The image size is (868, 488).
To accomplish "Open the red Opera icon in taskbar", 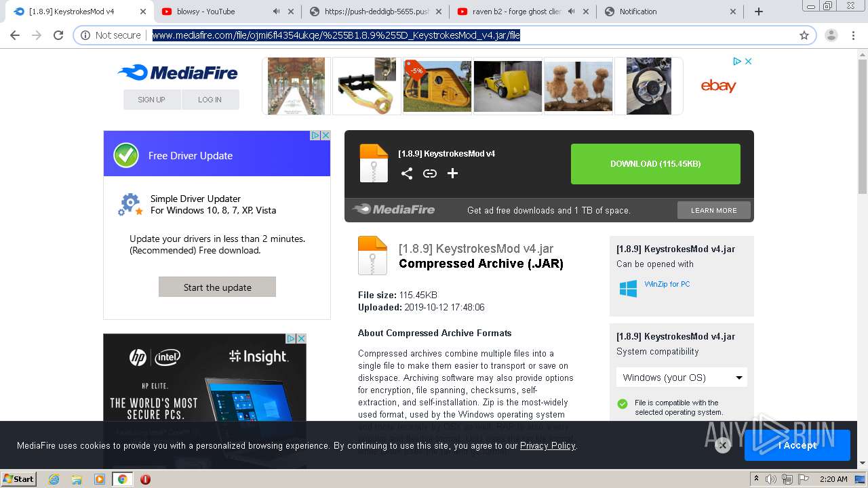I will coord(145,479).
